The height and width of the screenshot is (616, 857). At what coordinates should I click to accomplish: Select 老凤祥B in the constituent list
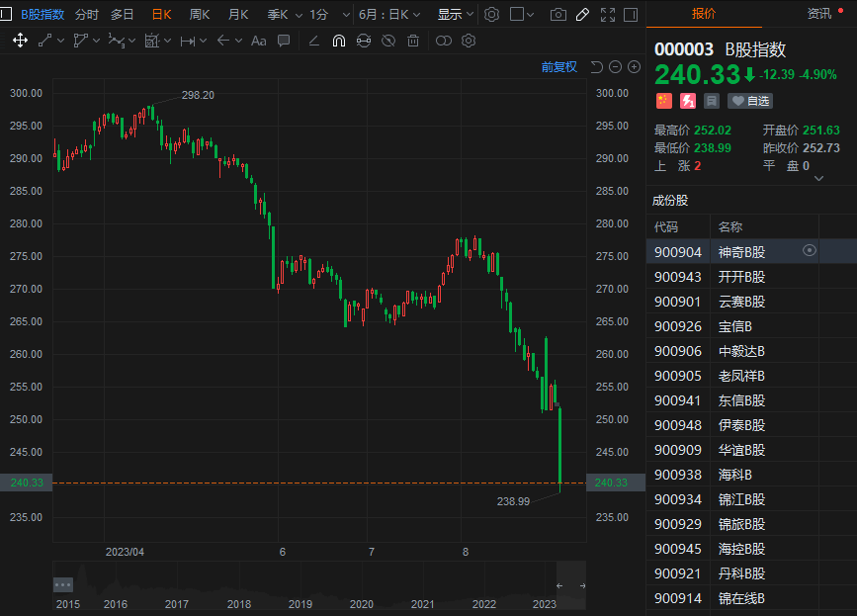click(741, 376)
